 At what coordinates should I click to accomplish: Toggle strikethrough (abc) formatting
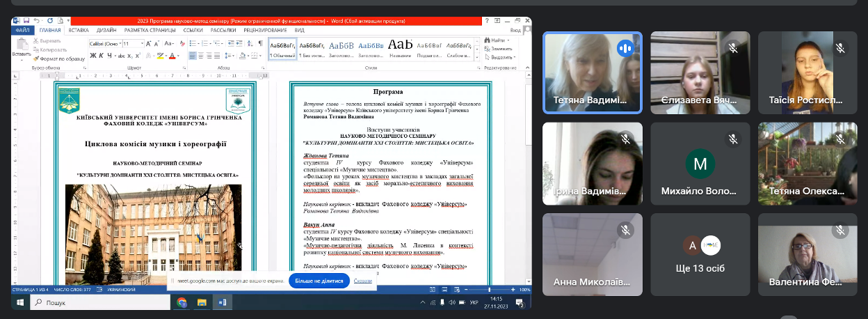122,56
